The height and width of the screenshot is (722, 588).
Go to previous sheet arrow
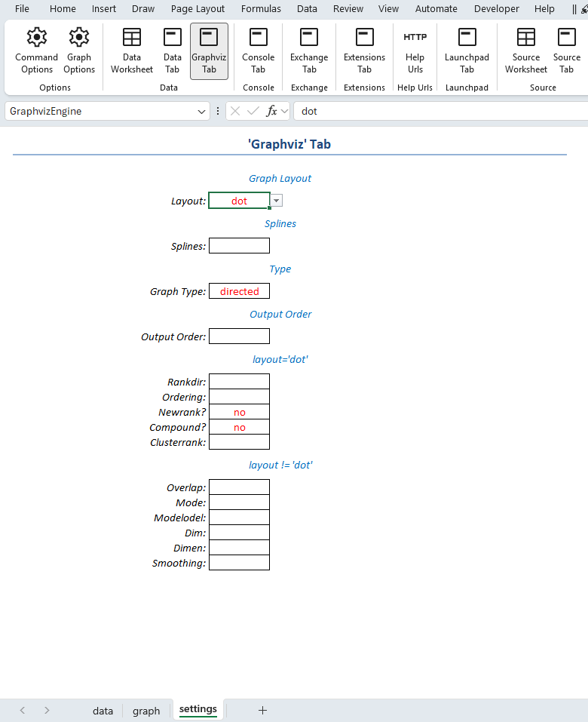click(22, 710)
